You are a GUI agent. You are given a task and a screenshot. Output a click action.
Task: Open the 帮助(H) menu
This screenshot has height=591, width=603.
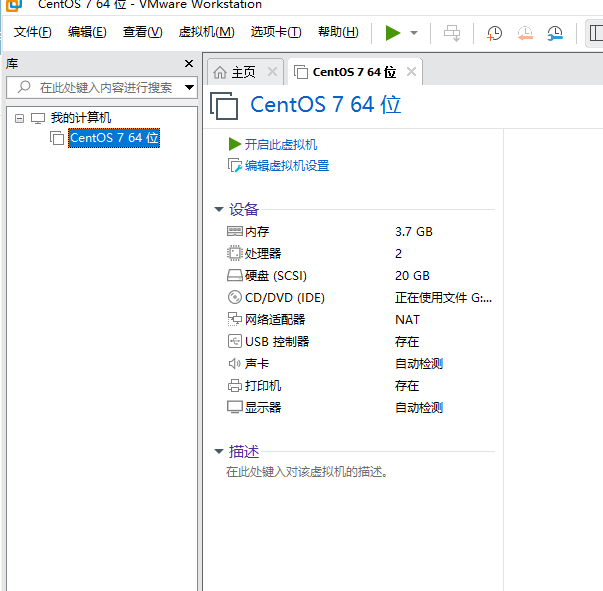338,32
